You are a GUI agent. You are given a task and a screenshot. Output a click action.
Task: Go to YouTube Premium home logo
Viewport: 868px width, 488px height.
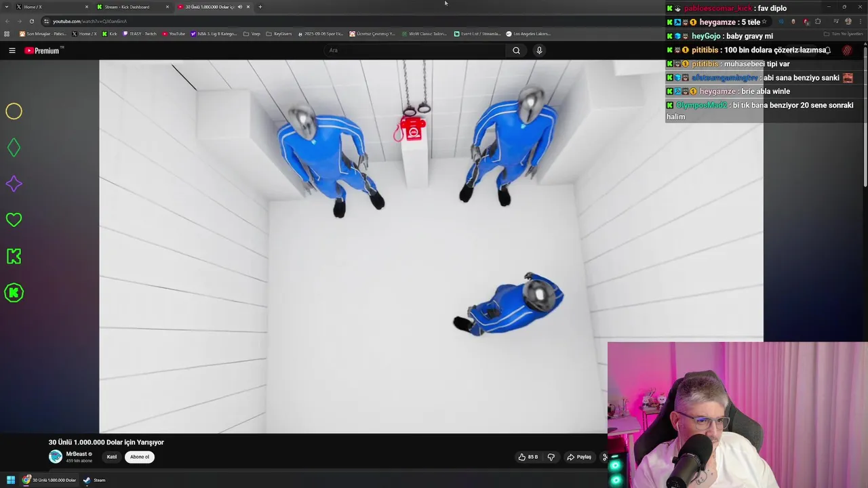(43, 50)
